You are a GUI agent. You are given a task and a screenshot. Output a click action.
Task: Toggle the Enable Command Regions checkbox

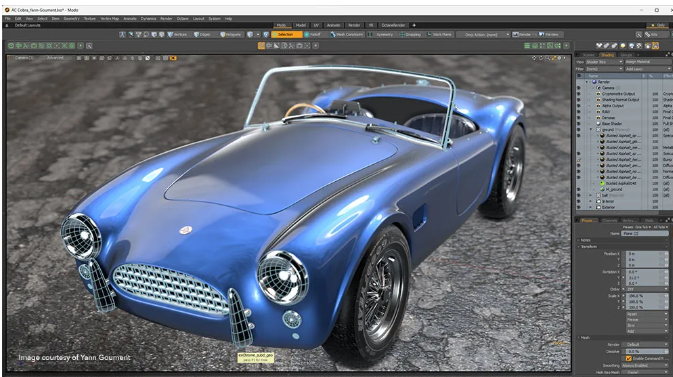point(629,359)
